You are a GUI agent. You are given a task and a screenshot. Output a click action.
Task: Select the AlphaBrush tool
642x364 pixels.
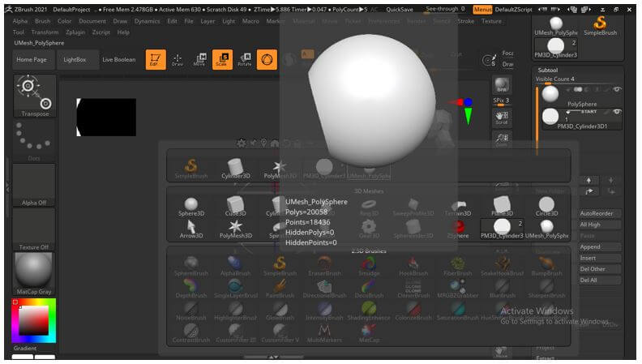pyautogui.click(x=235, y=267)
